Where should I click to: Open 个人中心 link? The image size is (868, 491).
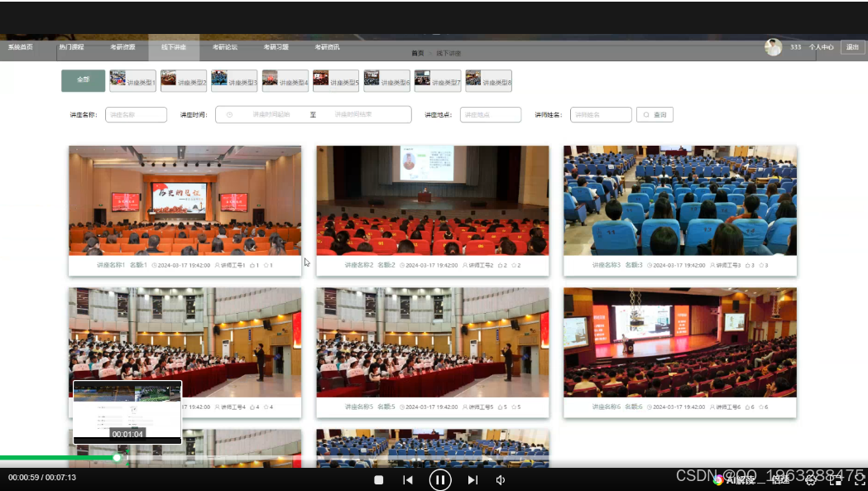click(821, 47)
